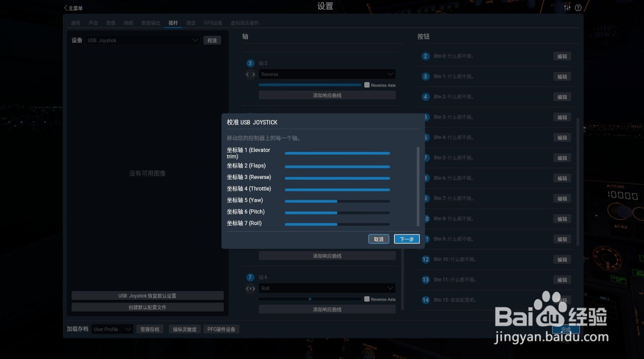Viewport: 644px width, 359px height.
Task: Click 管理存档 button
Action: pos(150,329)
